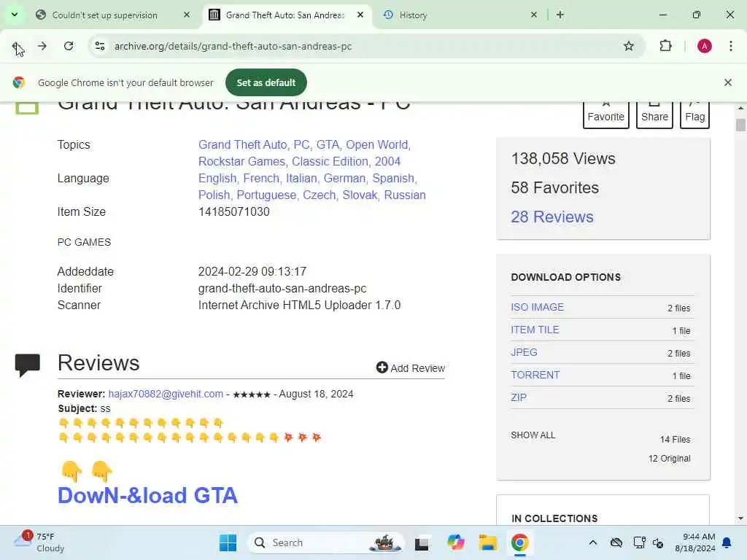Open the notification bell icon
Image resolution: width=747 pixels, height=560 pixels.
pos(727,542)
